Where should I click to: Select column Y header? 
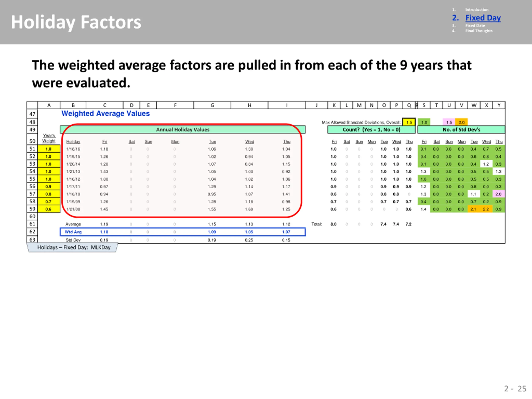pos(499,105)
